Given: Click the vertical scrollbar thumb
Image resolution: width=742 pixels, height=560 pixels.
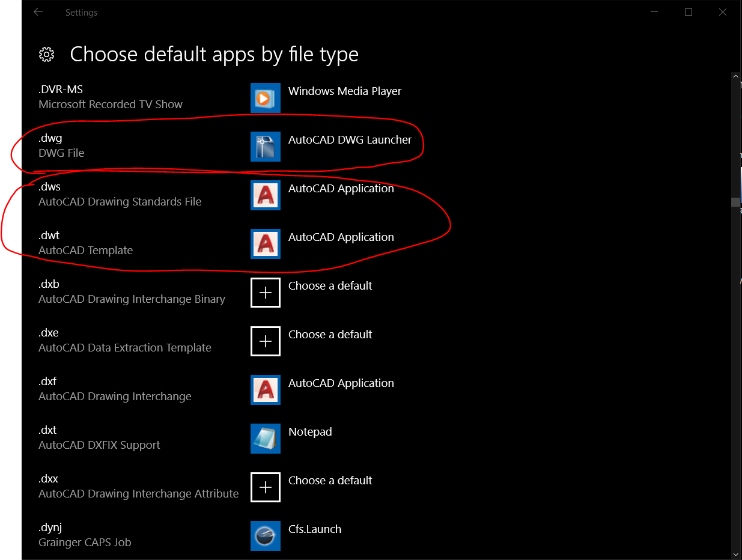Looking at the screenshot, I should (735, 202).
